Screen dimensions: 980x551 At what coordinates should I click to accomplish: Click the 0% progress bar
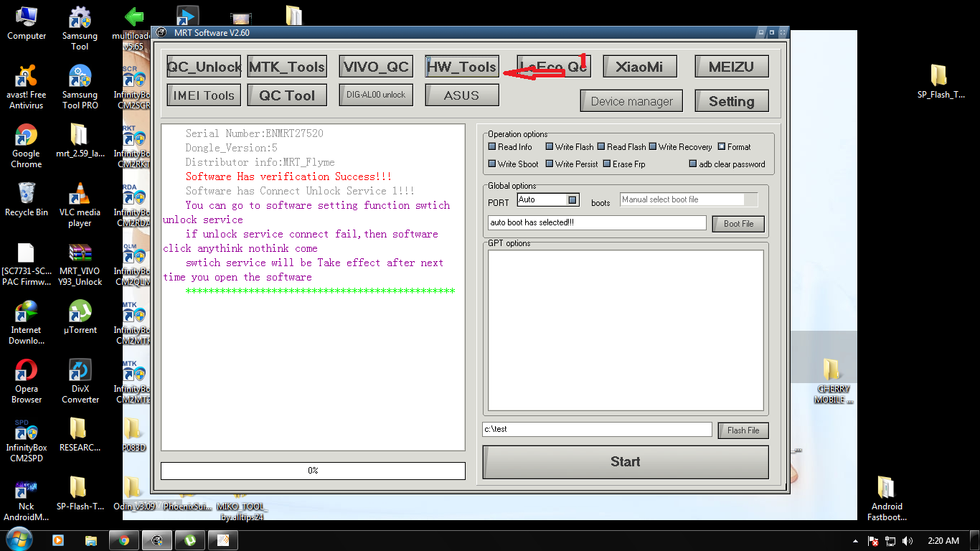(x=313, y=471)
